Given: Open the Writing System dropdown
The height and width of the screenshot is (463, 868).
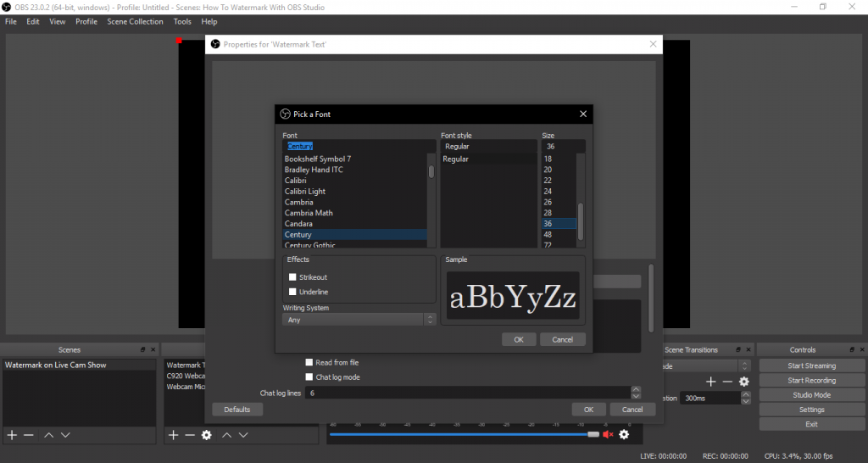Looking at the screenshot, I should pyautogui.click(x=359, y=320).
